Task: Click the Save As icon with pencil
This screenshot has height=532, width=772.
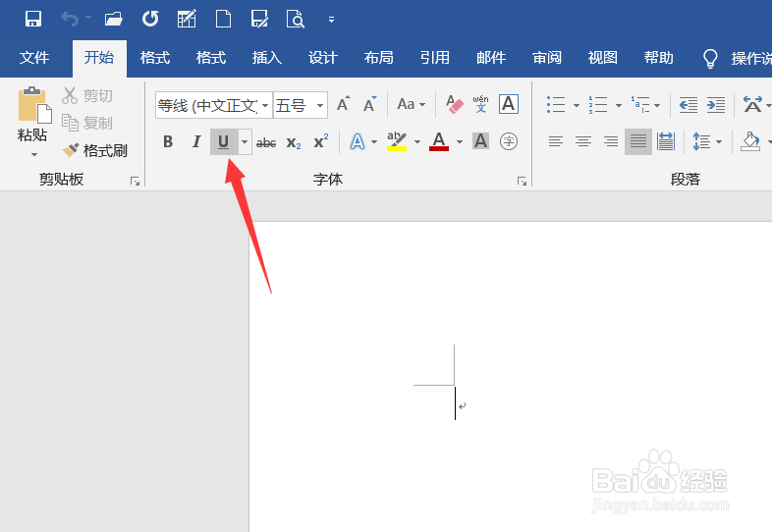Action: point(259,20)
